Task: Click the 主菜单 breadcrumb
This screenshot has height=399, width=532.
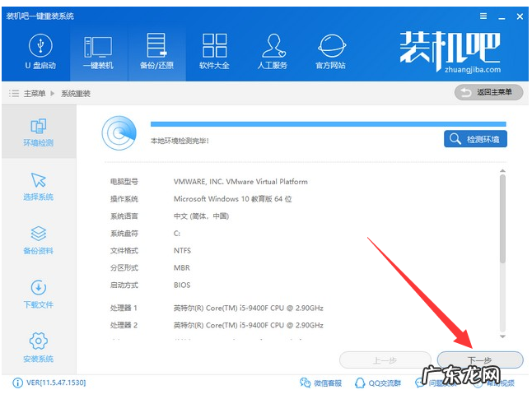Action: [35, 94]
